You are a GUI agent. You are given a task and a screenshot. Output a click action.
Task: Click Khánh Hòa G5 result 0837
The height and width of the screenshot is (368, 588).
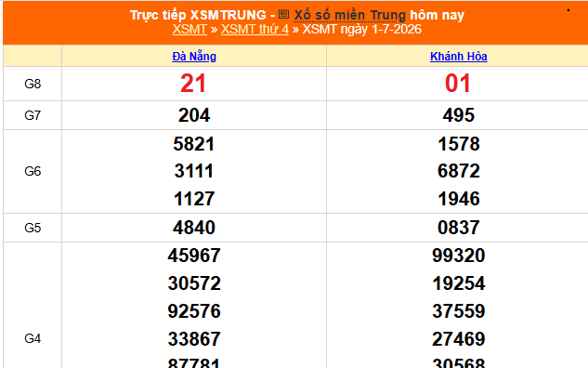point(458,228)
